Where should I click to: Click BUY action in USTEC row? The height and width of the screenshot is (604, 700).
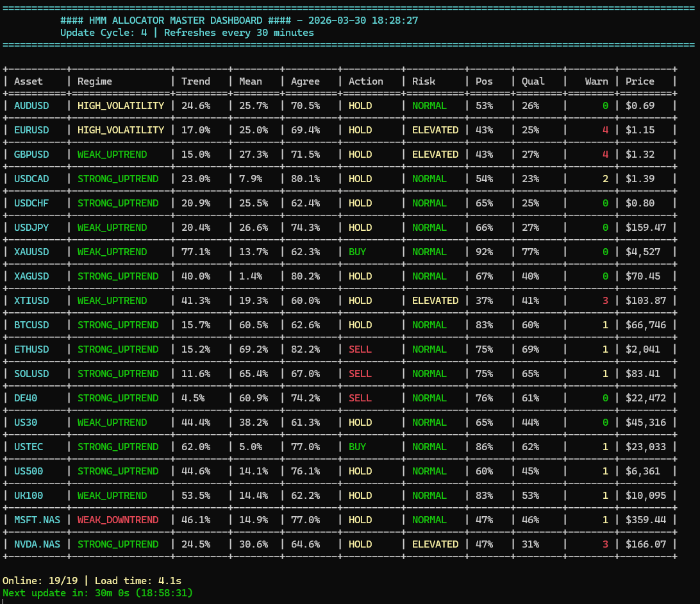[x=357, y=447]
